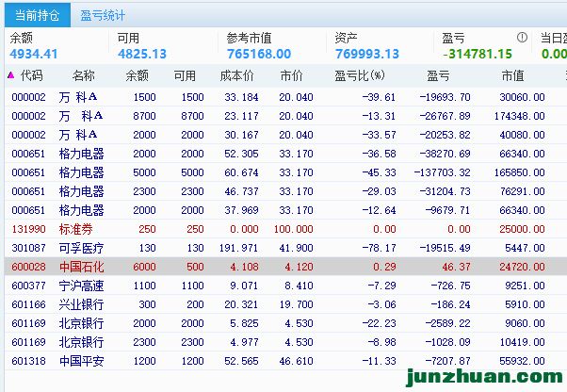Select 万科A row with cost 33.184

pyautogui.click(x=285, y=97)
